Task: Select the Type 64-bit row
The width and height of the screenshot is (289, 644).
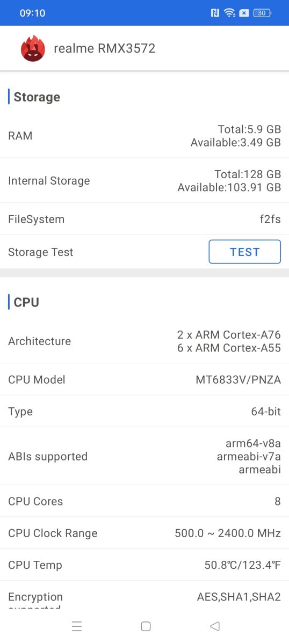Action: click(144, 412)
